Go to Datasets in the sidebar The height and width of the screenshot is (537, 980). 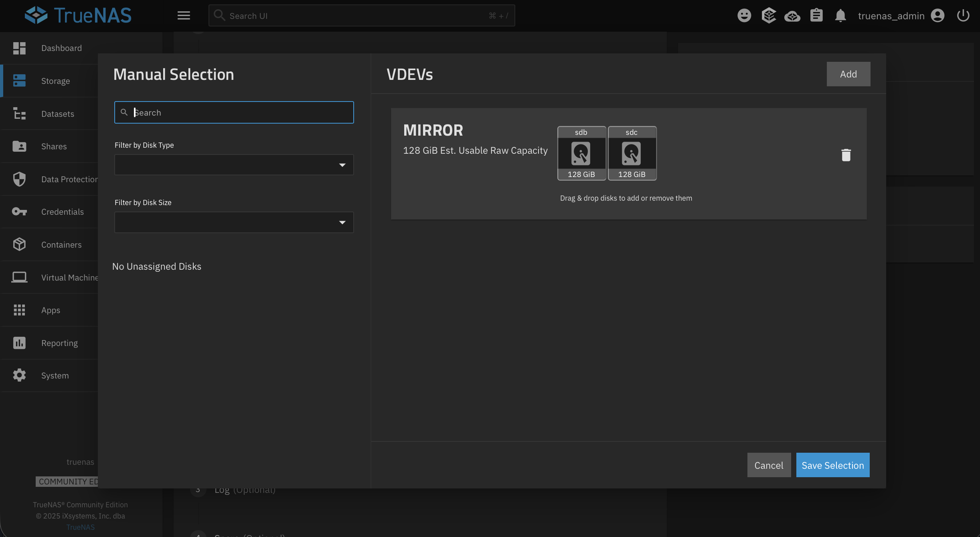[x=57, y=114]
